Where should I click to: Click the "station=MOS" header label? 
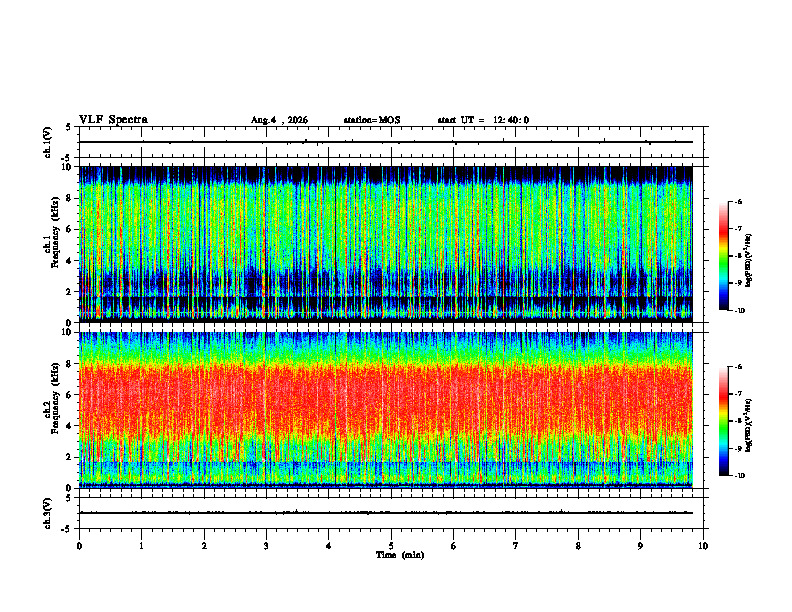point(372,120)
